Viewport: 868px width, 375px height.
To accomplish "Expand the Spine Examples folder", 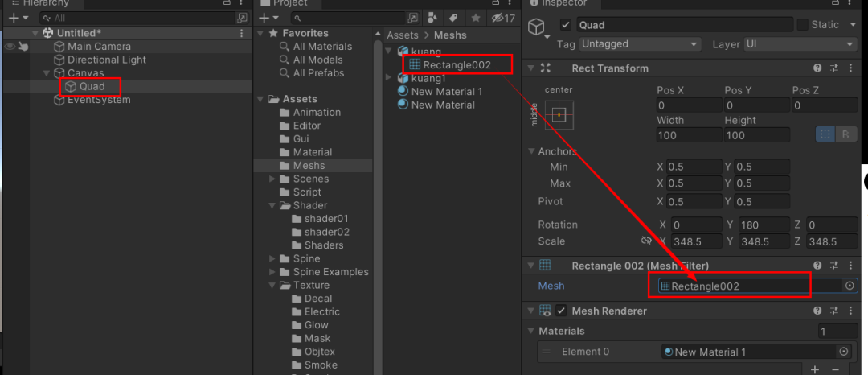I will [x=273, y=272].
